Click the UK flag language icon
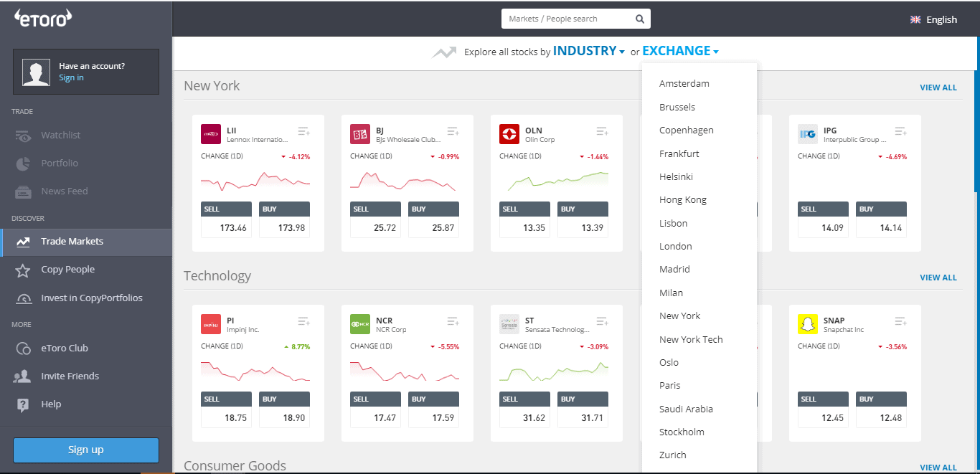The height and width of the screenshot is (474, 980). pos(915,19)
